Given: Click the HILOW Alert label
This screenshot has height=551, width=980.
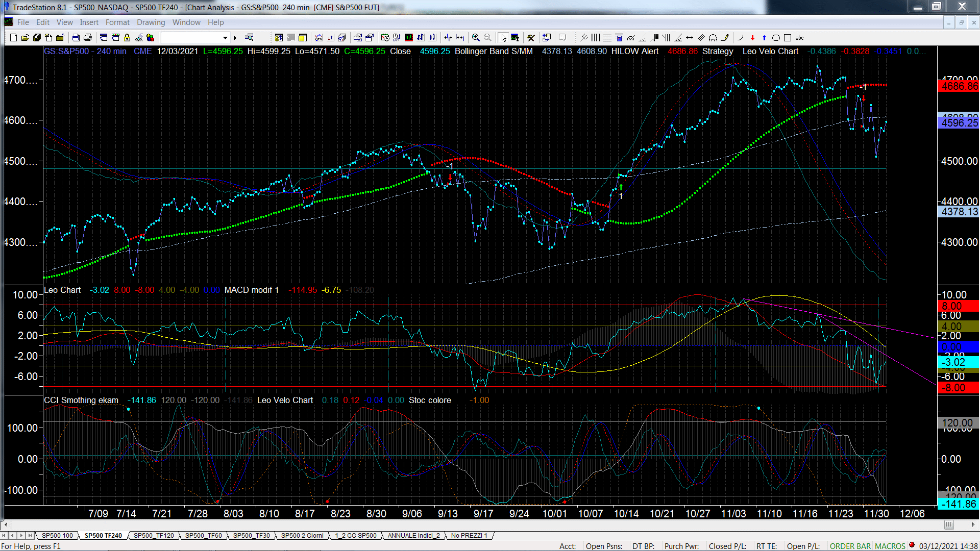Looking at the screenshot, I should [x=635, y=52].
